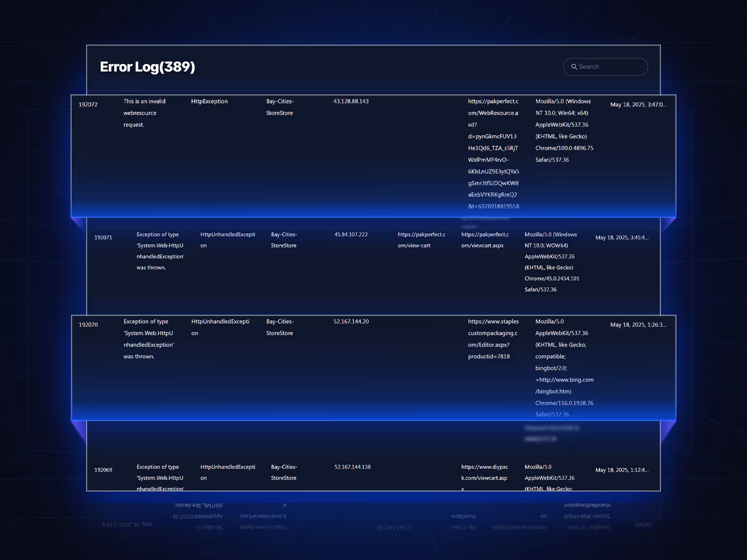Open error entry 192071

[x=103, y=237]
